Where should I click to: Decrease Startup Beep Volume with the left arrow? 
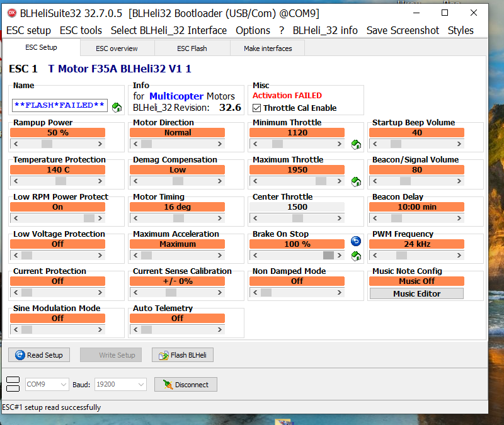point(375,144)
